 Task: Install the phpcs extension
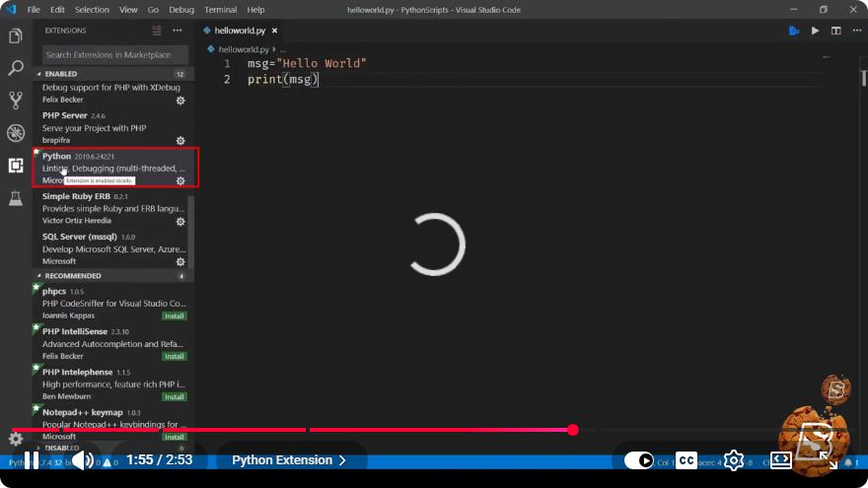[175, 315]
